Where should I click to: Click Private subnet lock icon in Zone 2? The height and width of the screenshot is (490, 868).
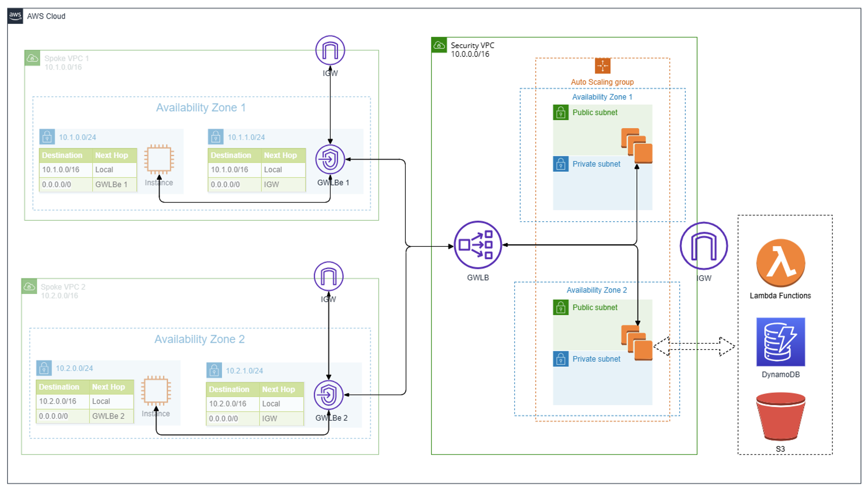click(x=561, y=359)
